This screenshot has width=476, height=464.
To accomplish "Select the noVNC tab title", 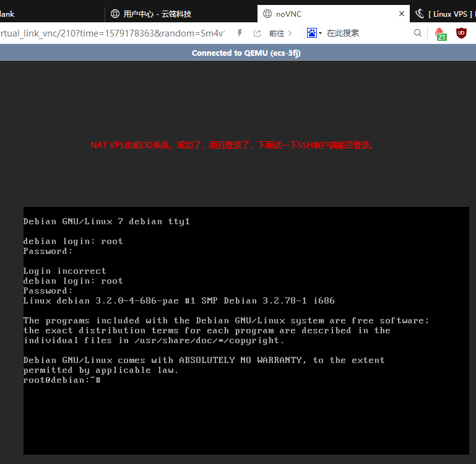I will pos(289,14).
